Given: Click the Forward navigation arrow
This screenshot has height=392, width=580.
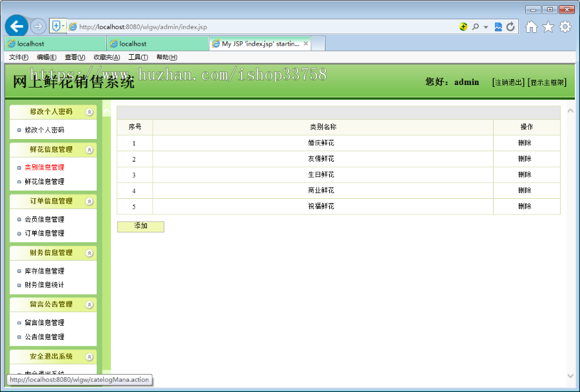Looking at the screenshot, I should [x=39, y=26].
